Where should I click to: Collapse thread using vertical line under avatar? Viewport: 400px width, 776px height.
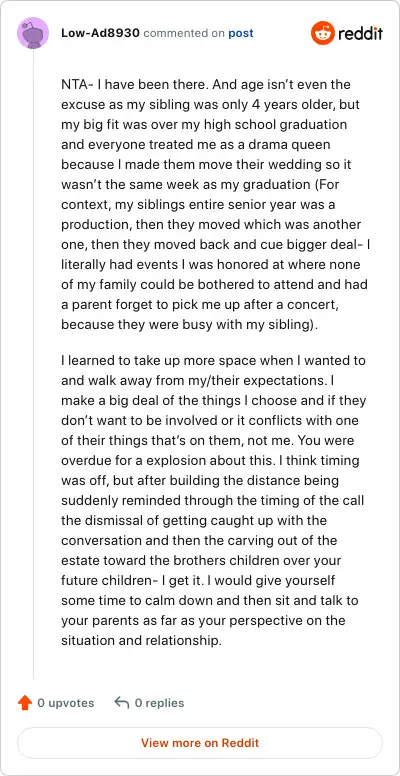tap(33, 364)
